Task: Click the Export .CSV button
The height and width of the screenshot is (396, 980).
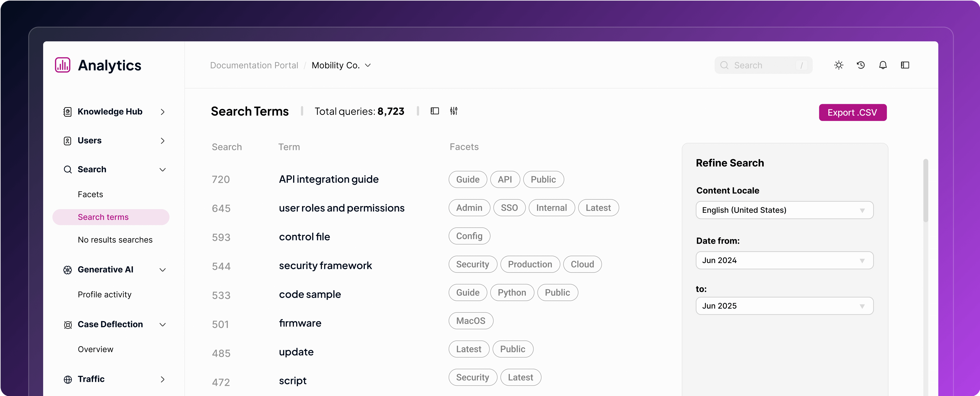Action: [852, 113]
